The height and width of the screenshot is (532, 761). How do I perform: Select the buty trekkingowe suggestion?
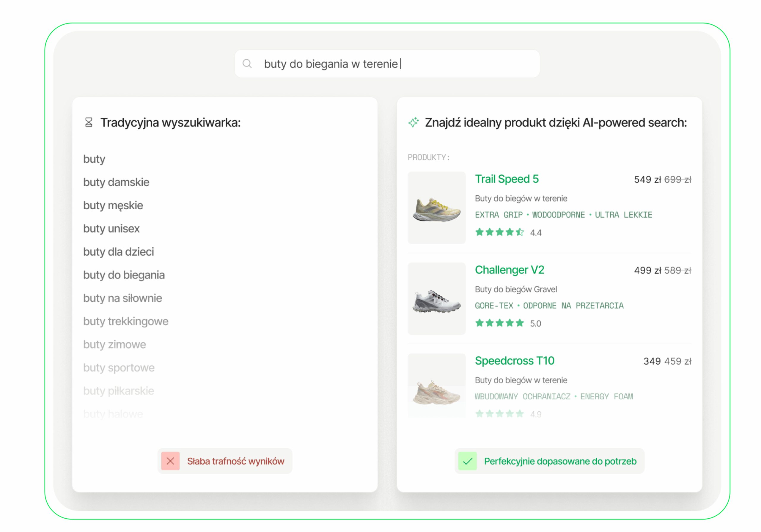click(126, 321)
